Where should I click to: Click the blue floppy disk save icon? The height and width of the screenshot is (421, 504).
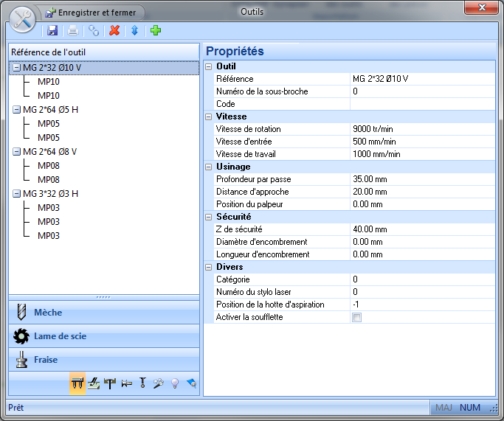pos(52,30)
